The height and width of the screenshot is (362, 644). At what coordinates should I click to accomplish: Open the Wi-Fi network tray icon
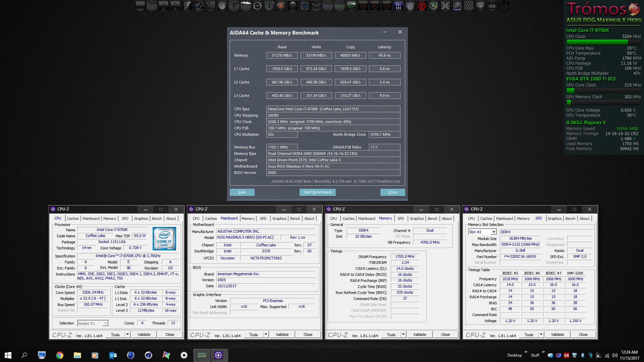pos(607,355)
